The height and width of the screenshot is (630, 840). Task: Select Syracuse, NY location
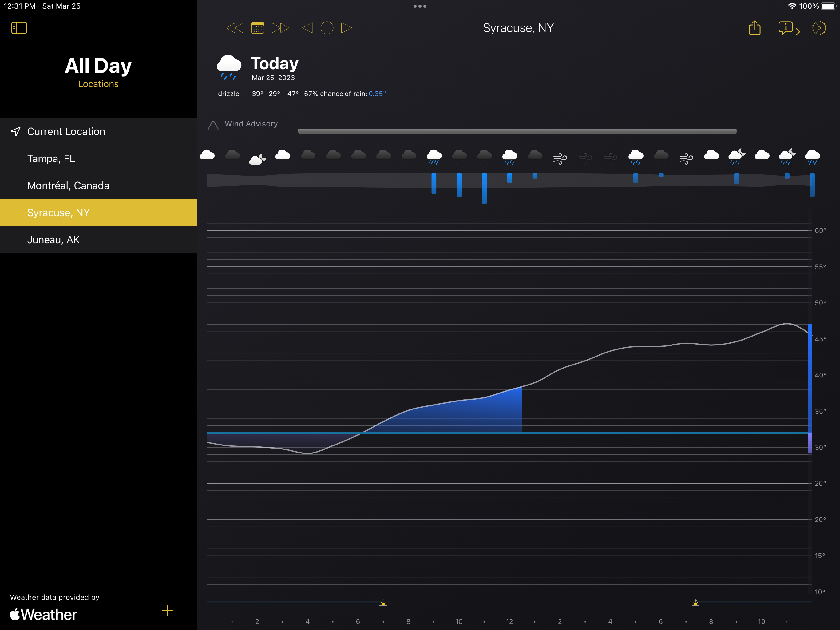point(98,212)
